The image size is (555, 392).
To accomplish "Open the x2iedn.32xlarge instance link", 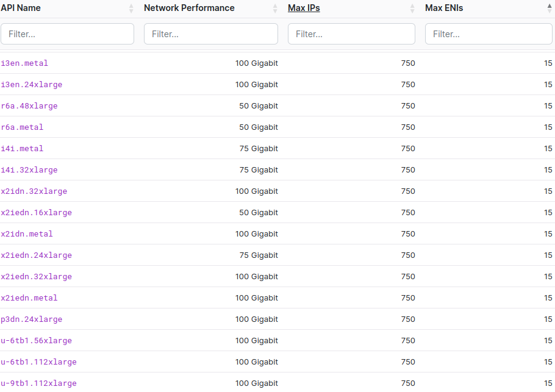I will pos(36,277).
